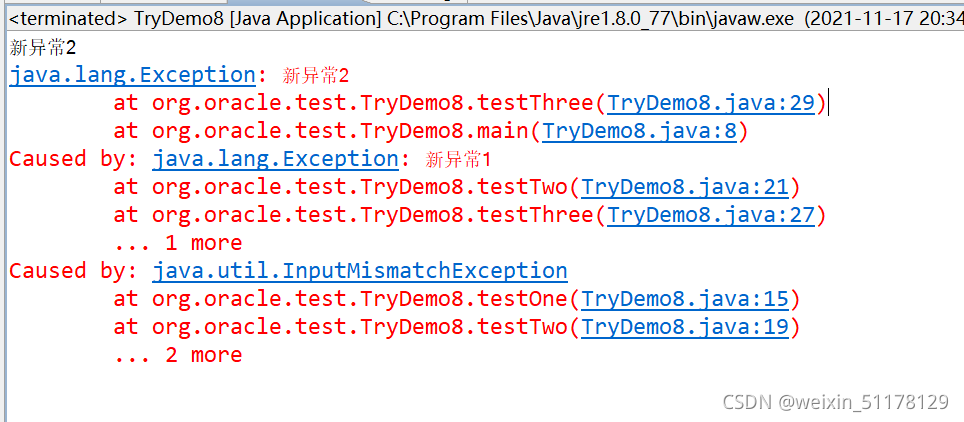Viewport: 964px width, 422px height.
Task: Click the terminated TryDemo8 console header
Action: (400, 16)
